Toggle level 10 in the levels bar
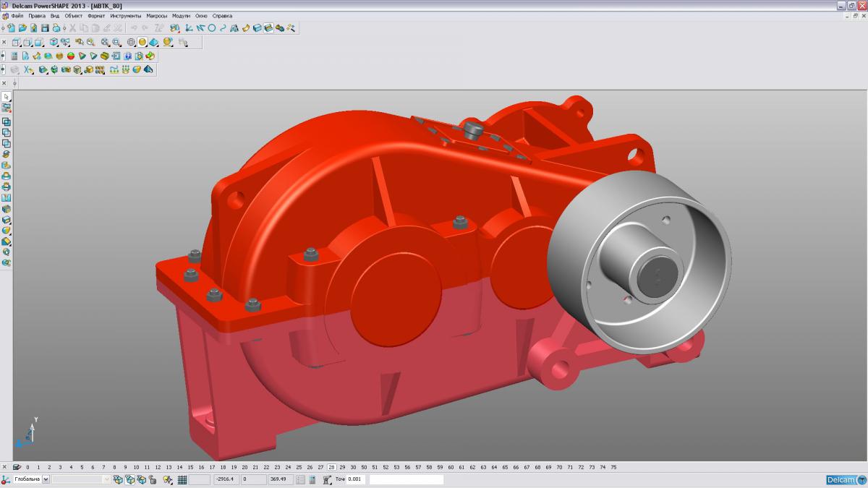Screen dimensions: 868x488 (x=136, y=467)
